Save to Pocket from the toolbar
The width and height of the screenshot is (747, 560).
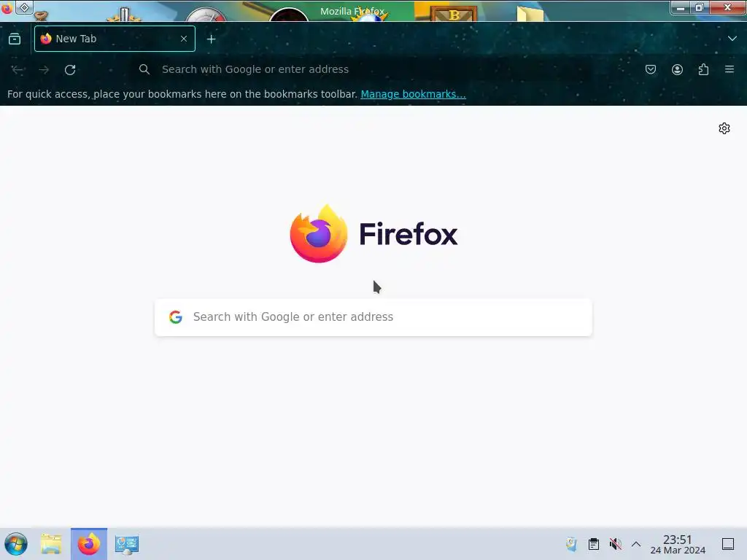pyautogui.click(x=651, y=69)
